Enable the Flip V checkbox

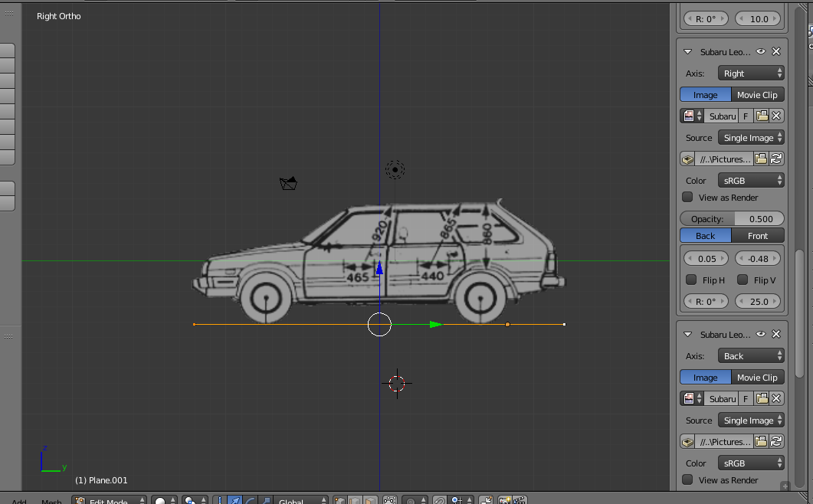tap(743, 280)
